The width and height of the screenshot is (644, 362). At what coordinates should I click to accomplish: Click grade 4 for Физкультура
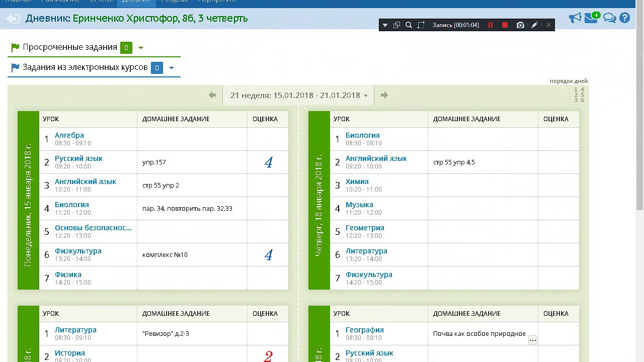point(268,255)
